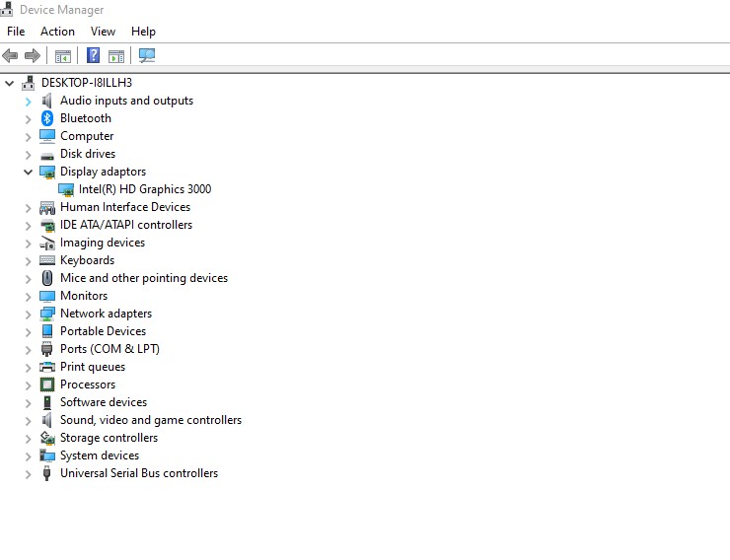Viewport: 730px width, 560px height.
Task: Open the File menu
Action: click(x=16, y=32)
